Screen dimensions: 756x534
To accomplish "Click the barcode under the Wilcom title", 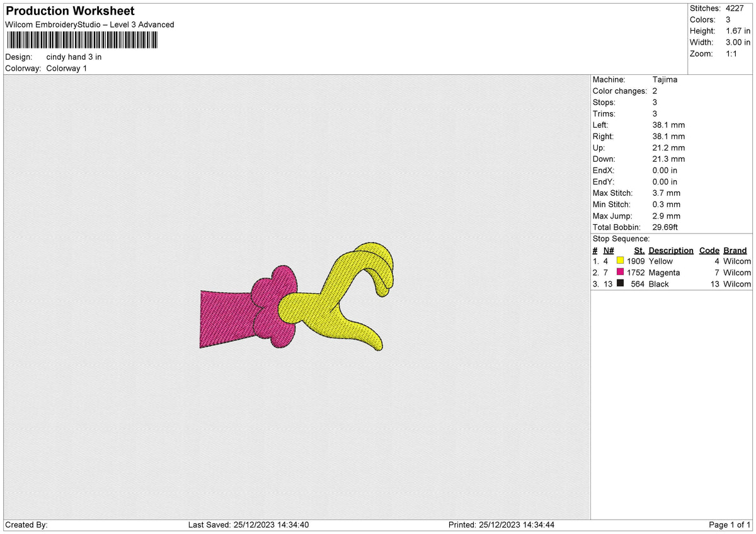I will tap(82, 40).
